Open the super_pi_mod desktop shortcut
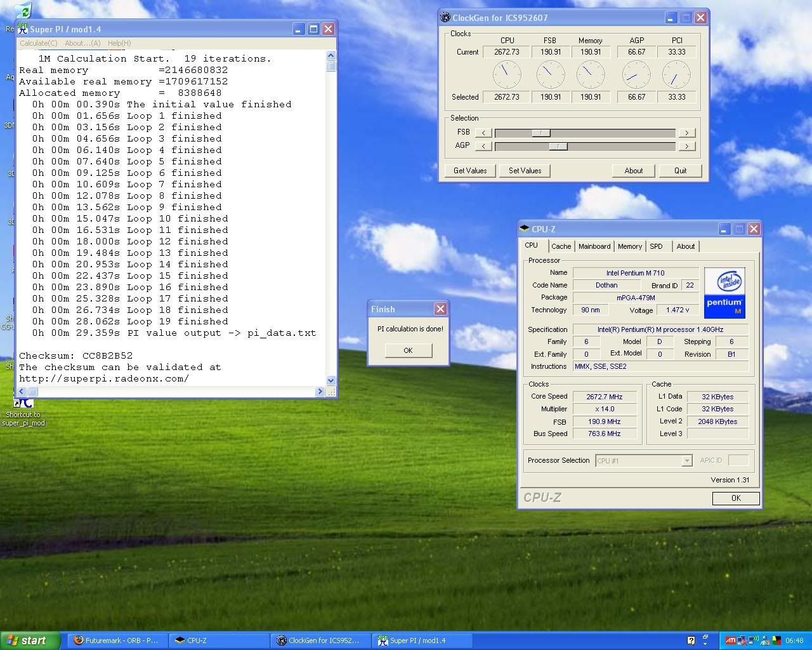Image resolution: width=812 pixels, height=650 pixels. (23, 413)
